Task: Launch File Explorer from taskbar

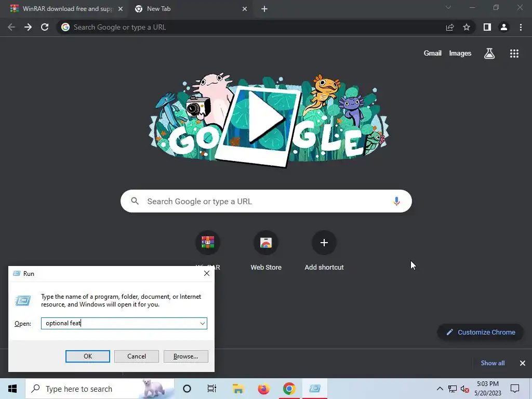Action: 238,389
